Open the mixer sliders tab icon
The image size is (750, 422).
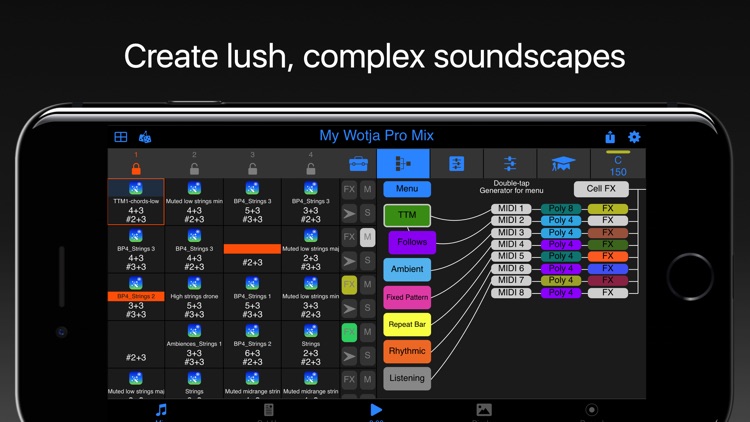point(510,164)
